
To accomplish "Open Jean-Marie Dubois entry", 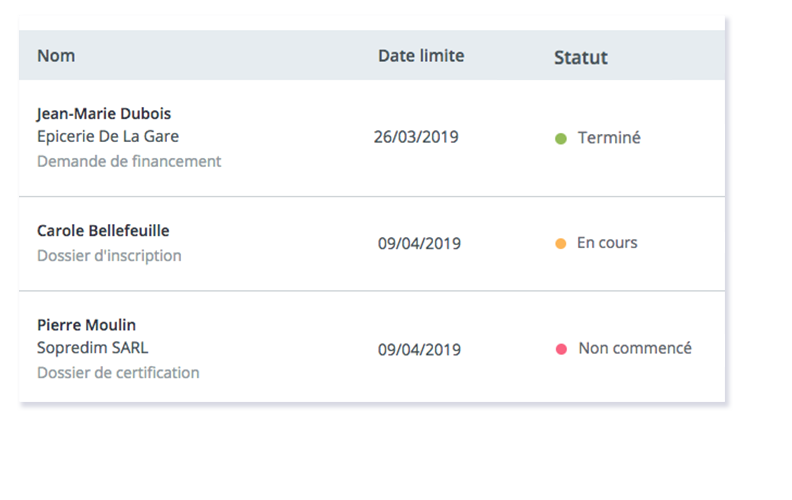I will click(x=104, y=114).
